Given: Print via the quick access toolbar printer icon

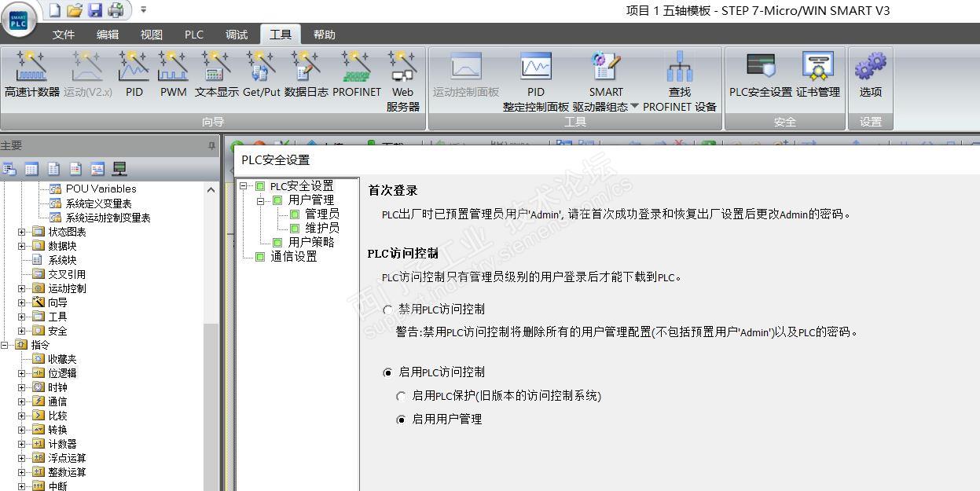Looking at the screenshot, I should click(116, 10).
